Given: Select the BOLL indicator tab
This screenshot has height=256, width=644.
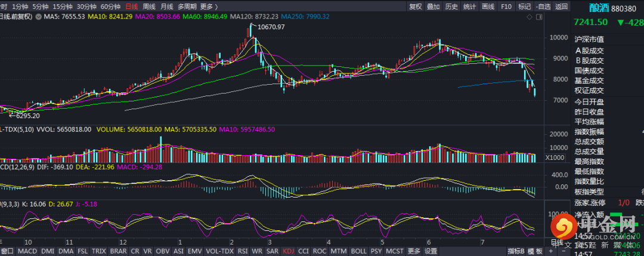Looking at the screenshot, I should (358, 251).
